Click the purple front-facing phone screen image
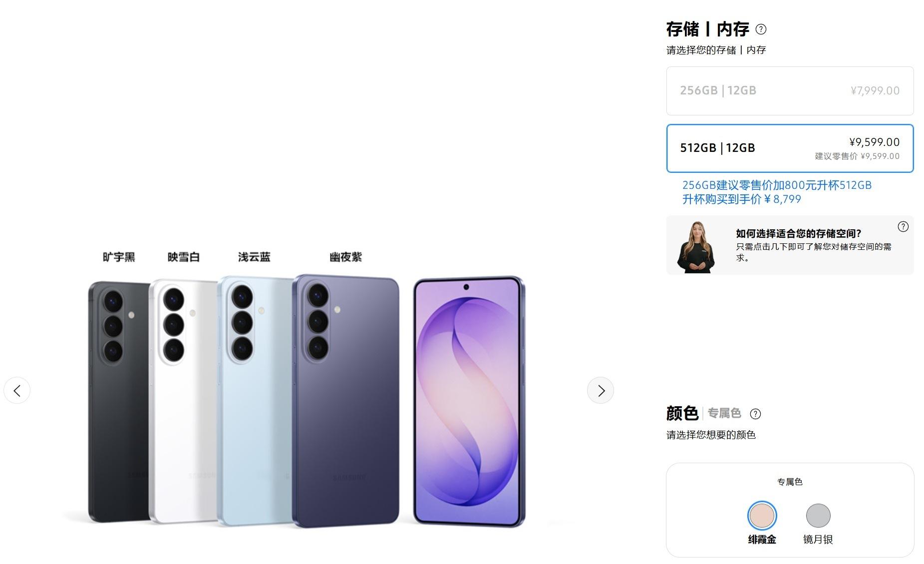Screen dimensions: 924x564 point(469,401)
